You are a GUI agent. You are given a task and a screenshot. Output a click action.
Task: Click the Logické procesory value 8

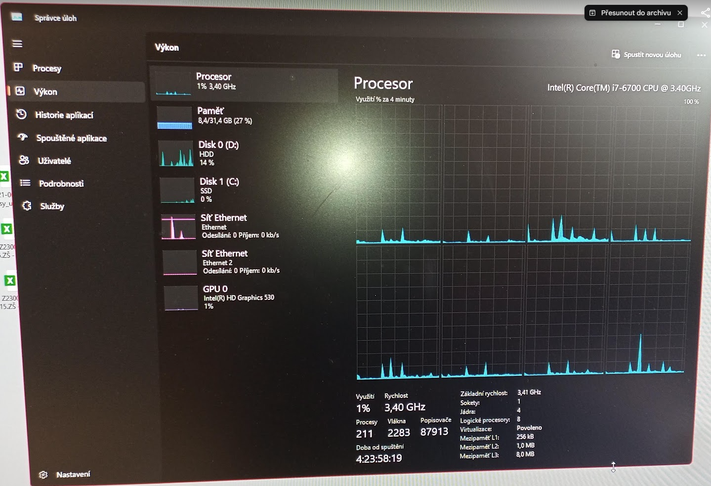pos(518,419)
